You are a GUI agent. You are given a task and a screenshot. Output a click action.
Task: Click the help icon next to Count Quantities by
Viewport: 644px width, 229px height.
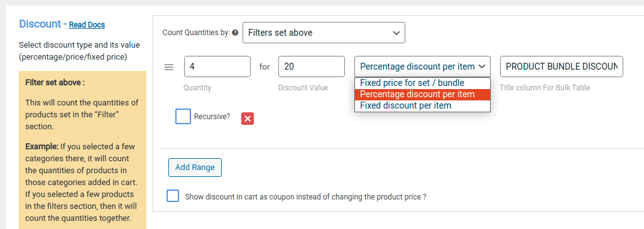(x=235, y=33)
